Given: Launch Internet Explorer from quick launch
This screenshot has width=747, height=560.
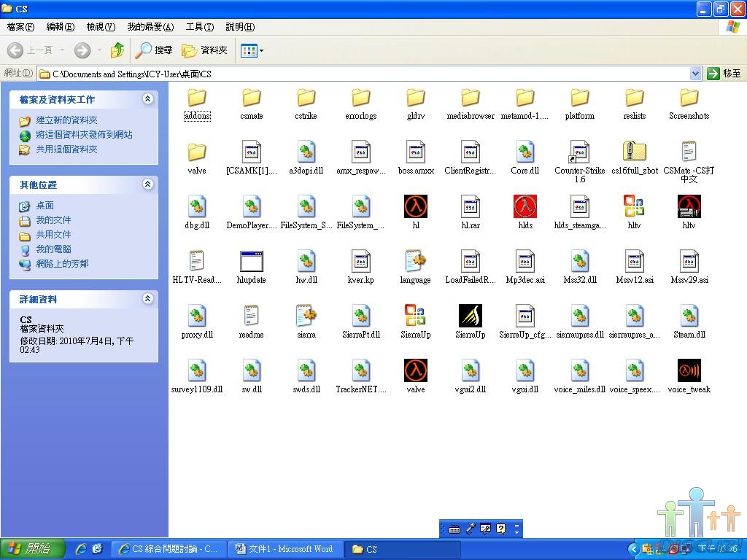Looking at the screenshot, I should click(81, 549).
